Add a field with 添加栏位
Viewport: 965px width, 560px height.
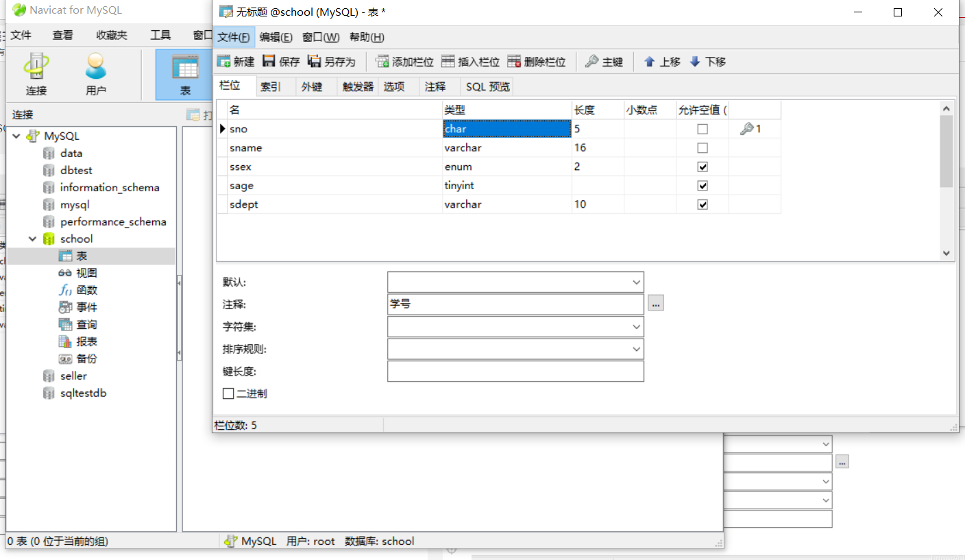(405, 62)
